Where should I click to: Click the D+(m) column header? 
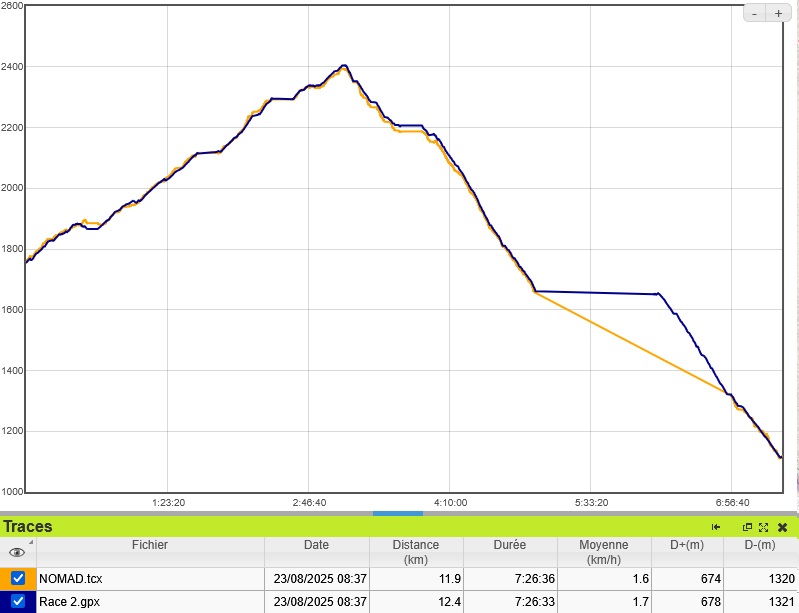tap(685, 546)
